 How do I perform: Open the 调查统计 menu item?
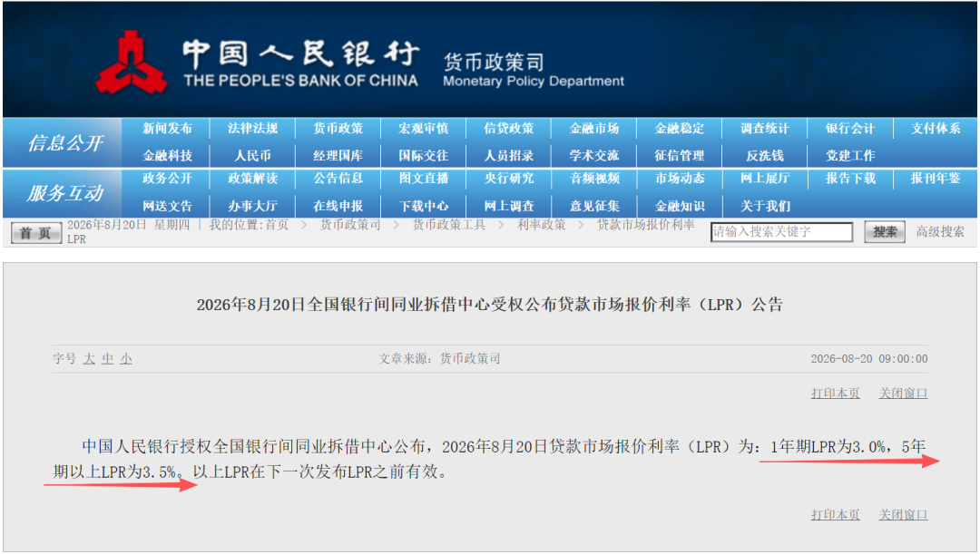tap(765, 129)
